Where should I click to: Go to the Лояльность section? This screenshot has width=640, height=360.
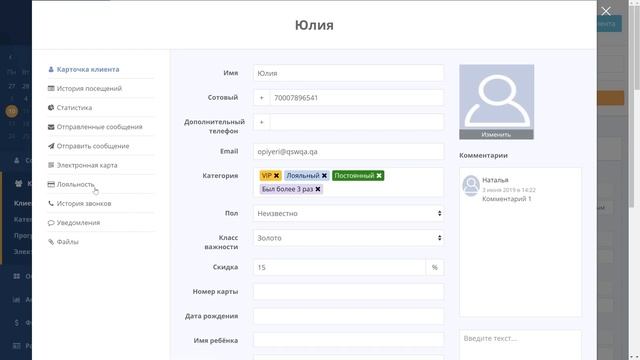pyautogui.click(x=76, y=184)
